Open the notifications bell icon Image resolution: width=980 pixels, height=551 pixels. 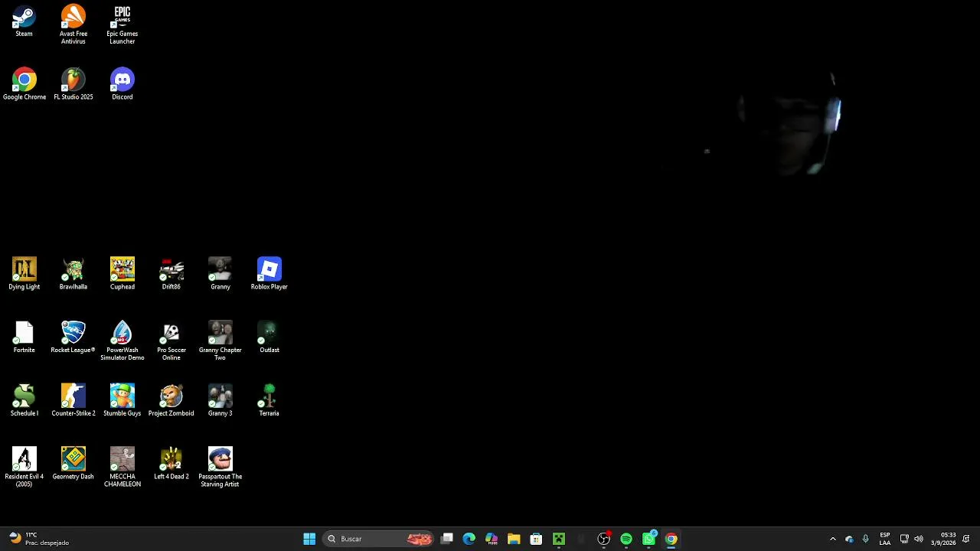point(966,539)
